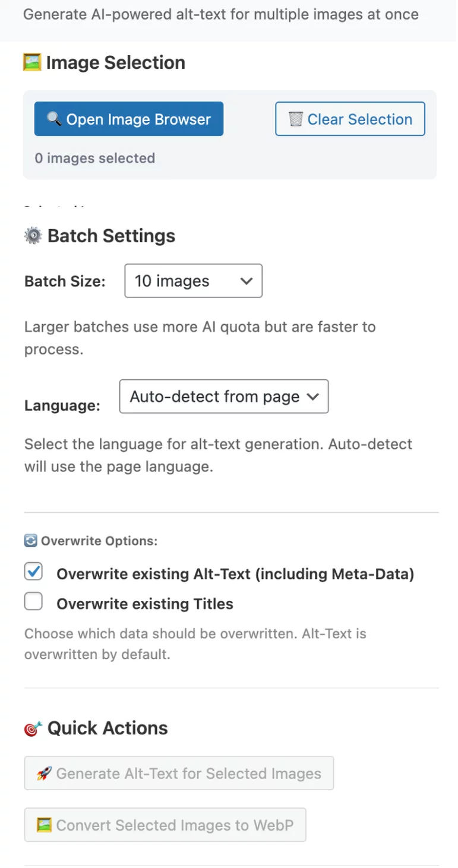Click the '0 images selected' counter text

coord(95,159)
